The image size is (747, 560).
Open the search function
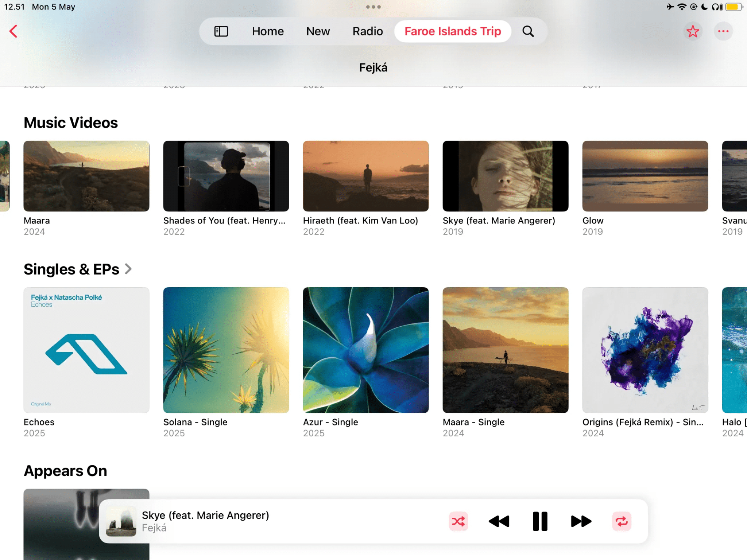coord(528,31)
